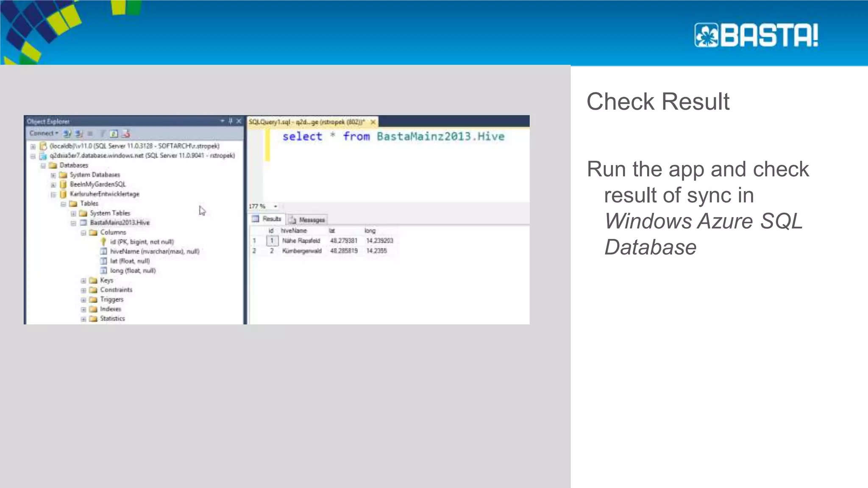The height and width of the screenshot is (488, 868).
Task: Select the result cell 14.239203
Action: point(380,241)
